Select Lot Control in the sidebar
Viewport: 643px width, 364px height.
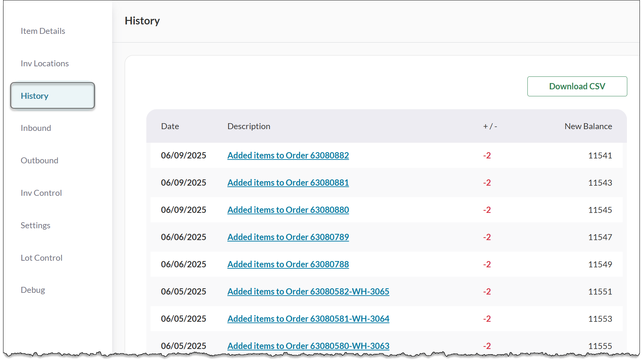coord(41,258)
